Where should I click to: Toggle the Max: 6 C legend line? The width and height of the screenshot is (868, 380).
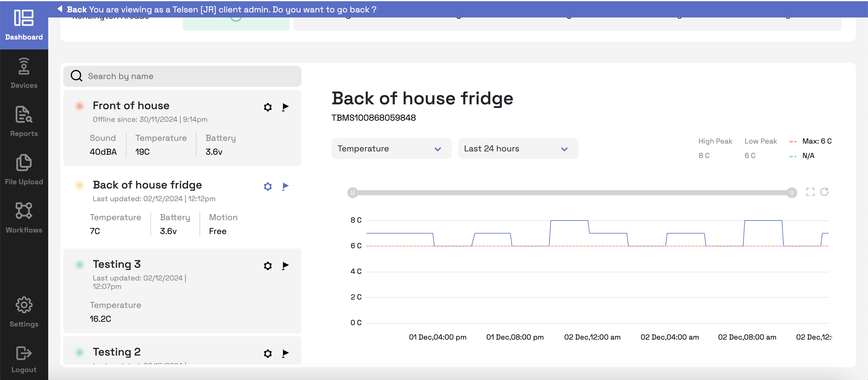[x=810, y=141]
